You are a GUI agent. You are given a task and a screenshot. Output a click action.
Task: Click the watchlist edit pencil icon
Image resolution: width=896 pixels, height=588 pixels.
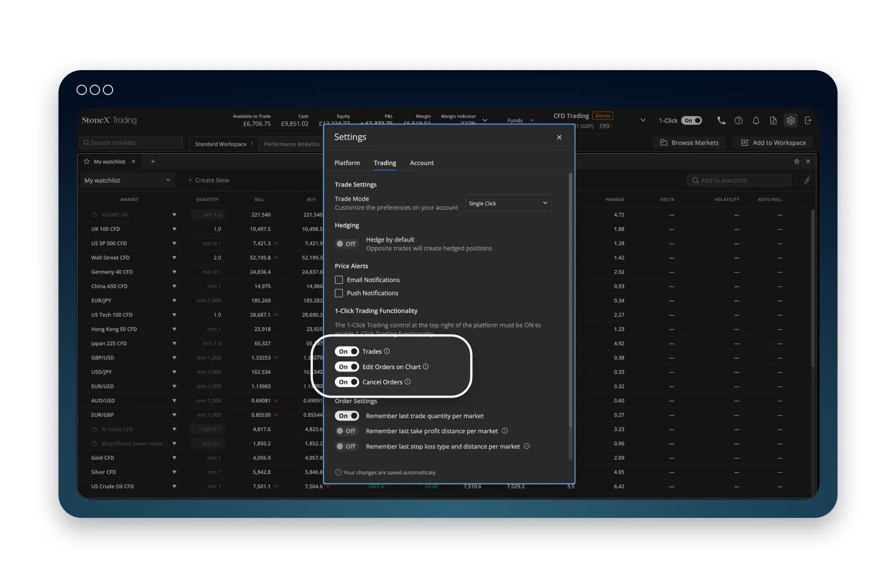pos(807,180)
